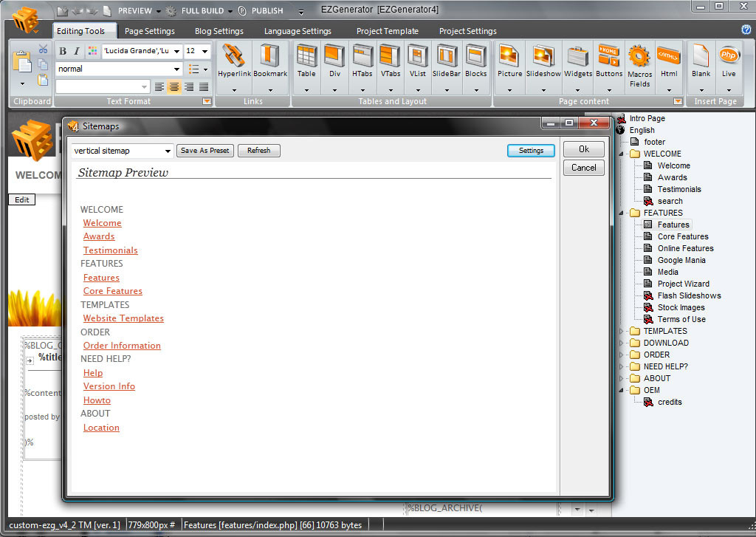Select Google Mania page in tree
756x537 pixels.
[x=681, y=260]
